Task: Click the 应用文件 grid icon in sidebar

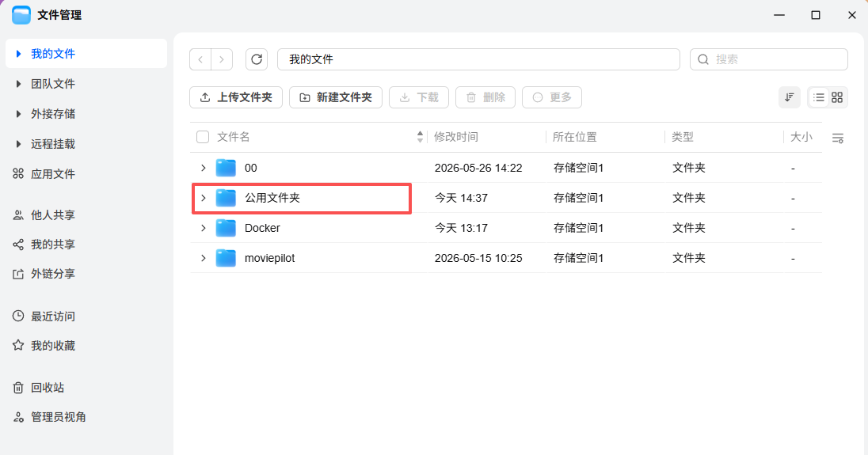Action: point(18,173)
